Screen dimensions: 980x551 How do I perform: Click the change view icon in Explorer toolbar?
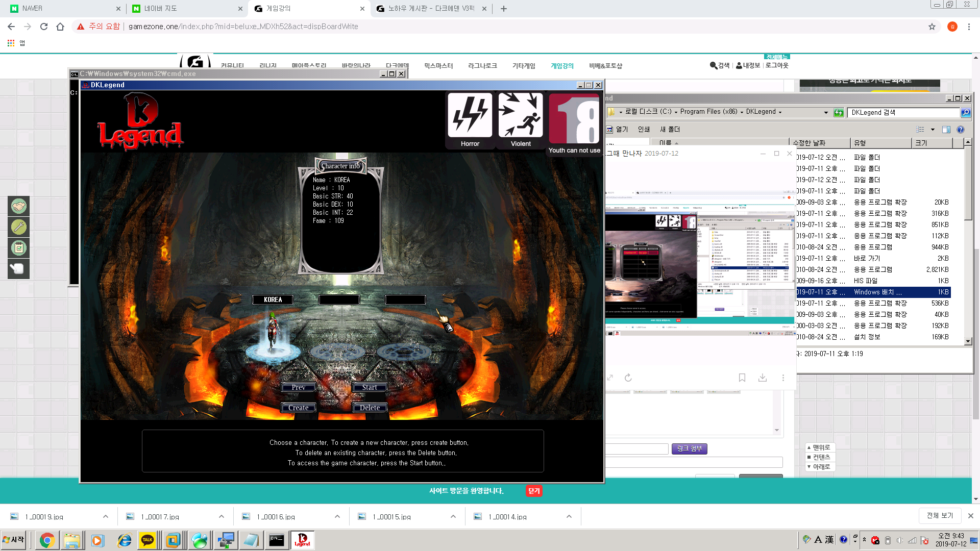click(920, 130)
